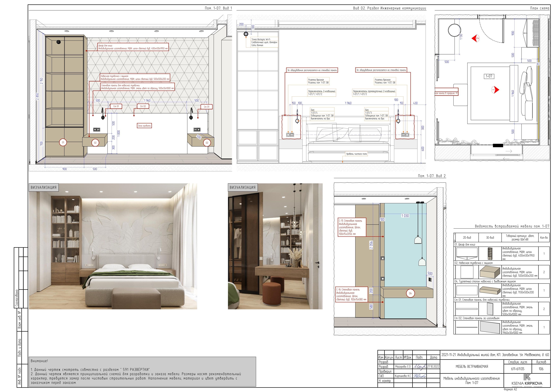Click title 'Вид 02. Раздел Инженерные коммуникации'

pos(389,8)
